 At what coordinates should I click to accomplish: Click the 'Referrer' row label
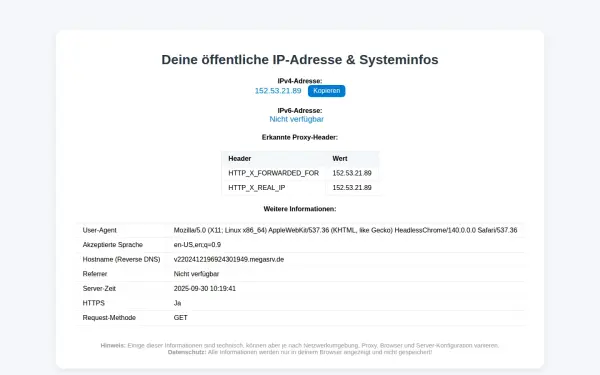click(95, 274)
